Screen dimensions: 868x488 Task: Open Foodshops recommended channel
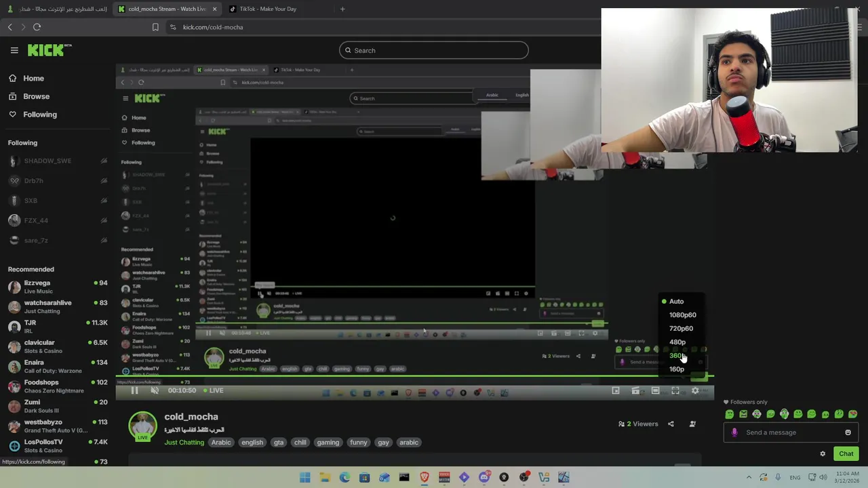coord(58,386)
